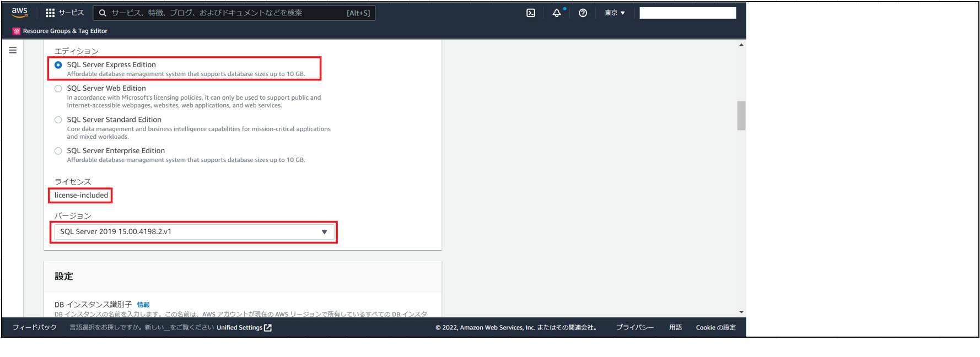Click the フィードバック button in footer
This screenshot has height=357, width=980.
pyautogui.click(x=35, y=327)
